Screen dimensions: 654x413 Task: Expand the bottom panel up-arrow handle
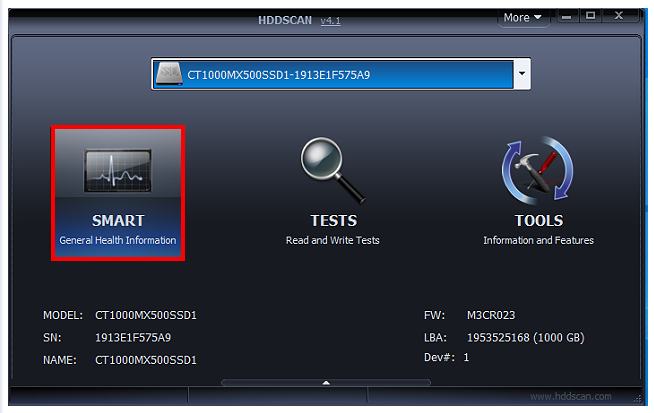[x=326, y=383]
